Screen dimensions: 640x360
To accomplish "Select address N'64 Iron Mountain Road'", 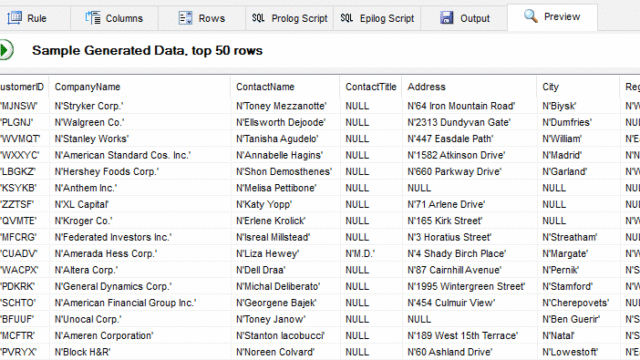I will click(x=469, y=106).
